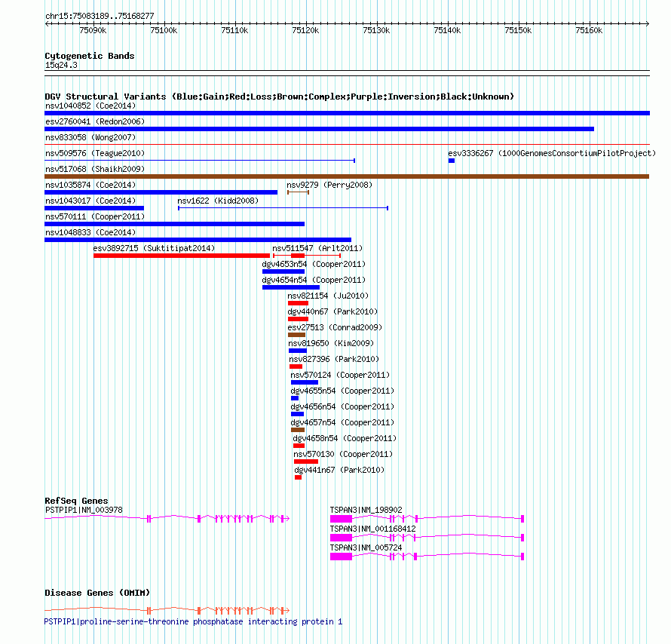The image size is (671, 644).
Task: Open the dgv440n67 (Park2010) loss bar
Action: 298,319
